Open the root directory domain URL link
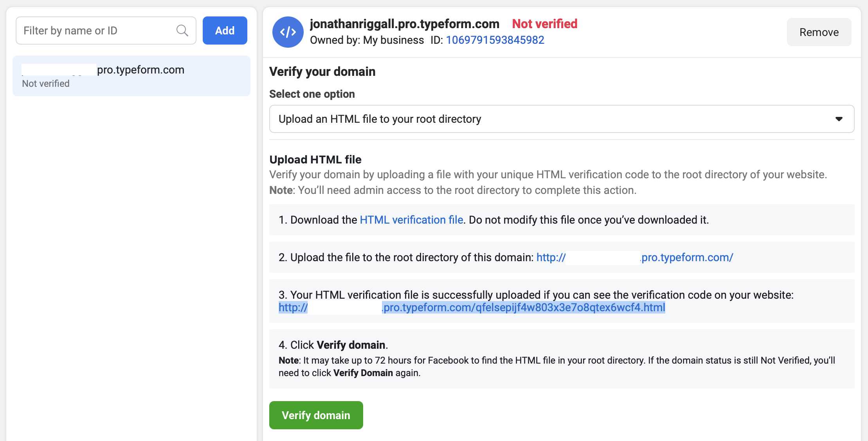This screenshot has width=868, height=441. [x=634, y=257]
